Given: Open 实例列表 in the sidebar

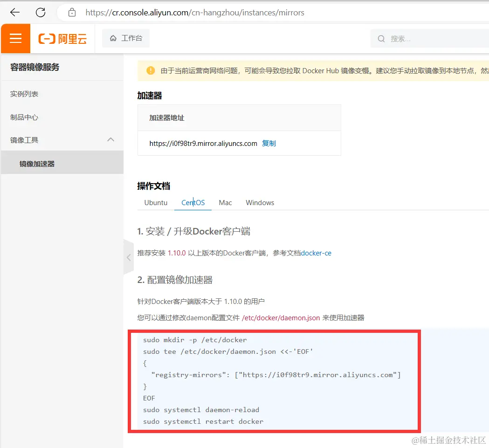Looking at the screenshot, I should [x=24, y=94].
